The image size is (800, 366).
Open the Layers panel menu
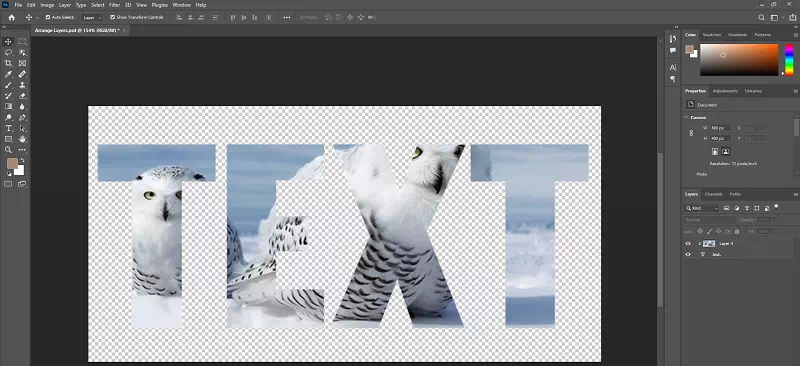click(x=795, y=194)
